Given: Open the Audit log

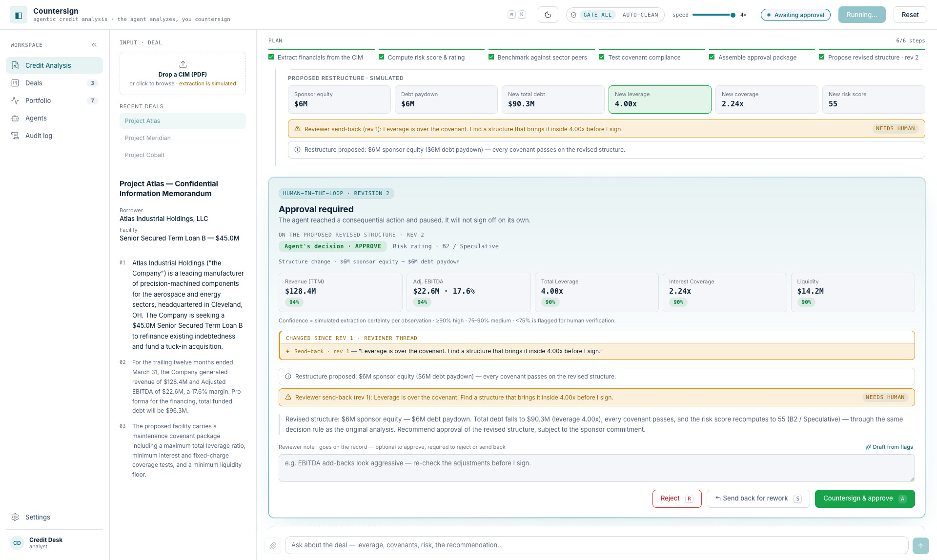Looking at the screenshot, I should coord(54,136).
